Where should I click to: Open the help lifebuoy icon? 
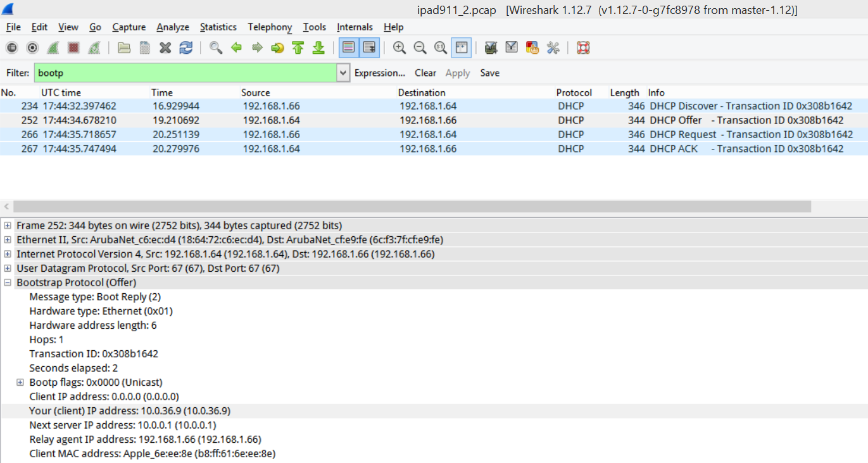pos(583,48)
